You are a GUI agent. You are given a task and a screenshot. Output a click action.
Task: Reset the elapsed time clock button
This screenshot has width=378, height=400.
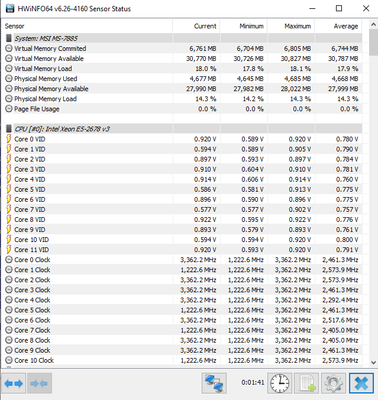point(279,383)
